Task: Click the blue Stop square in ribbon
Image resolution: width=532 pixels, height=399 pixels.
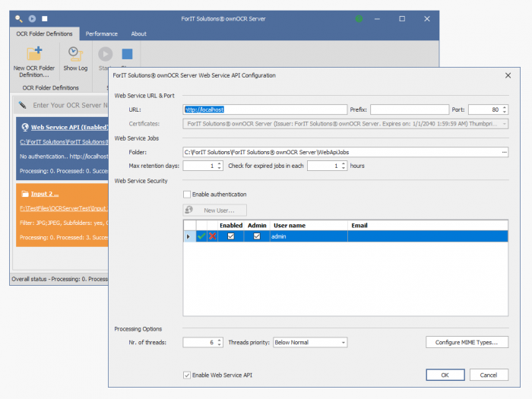Action: (127, 54)
